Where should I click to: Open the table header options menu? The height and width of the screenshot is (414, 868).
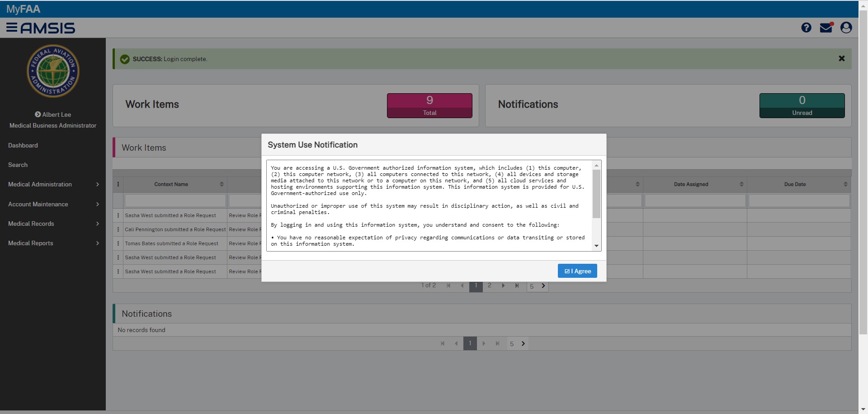tap(118, 184)
